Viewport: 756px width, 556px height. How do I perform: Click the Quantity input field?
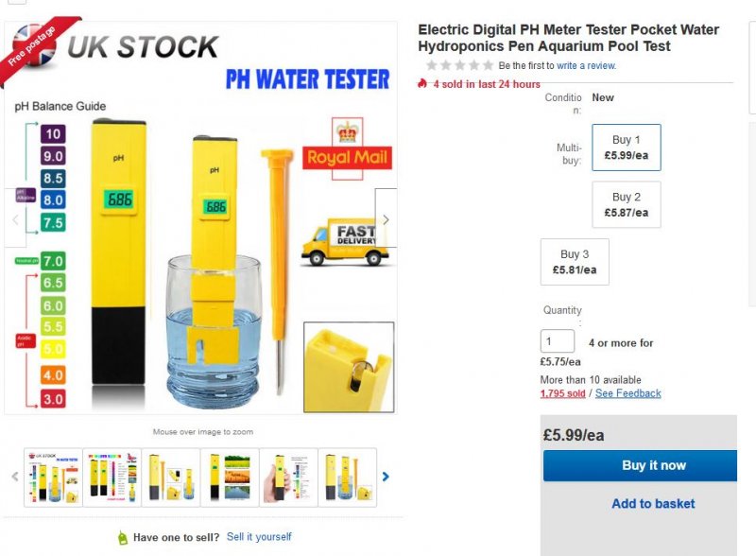click(x=558, y=341)
